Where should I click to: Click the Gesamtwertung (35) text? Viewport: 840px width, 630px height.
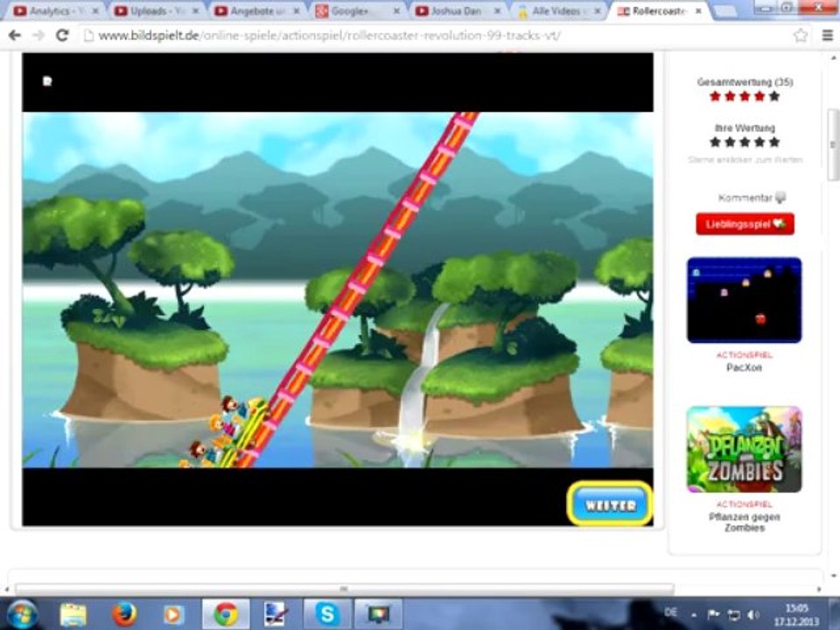745,82
